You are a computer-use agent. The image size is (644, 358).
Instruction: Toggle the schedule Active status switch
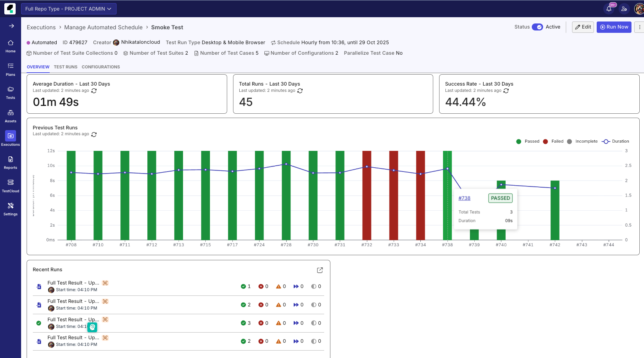pos(537,27)
